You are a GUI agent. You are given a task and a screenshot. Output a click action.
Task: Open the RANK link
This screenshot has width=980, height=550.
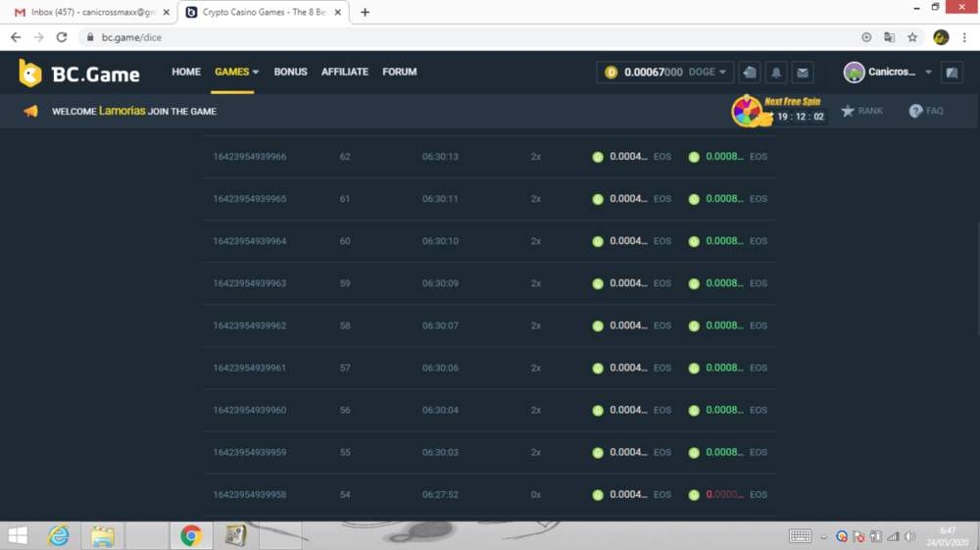tap(861, 112)
